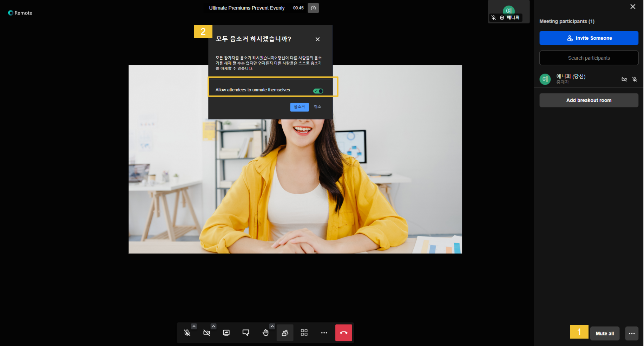Click the share screen icon

pyautogui.click(x=226, y=333)
